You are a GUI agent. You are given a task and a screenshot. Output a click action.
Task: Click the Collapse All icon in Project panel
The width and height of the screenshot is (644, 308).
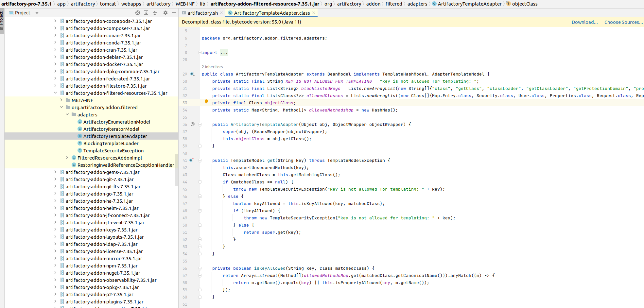(155, 13)
